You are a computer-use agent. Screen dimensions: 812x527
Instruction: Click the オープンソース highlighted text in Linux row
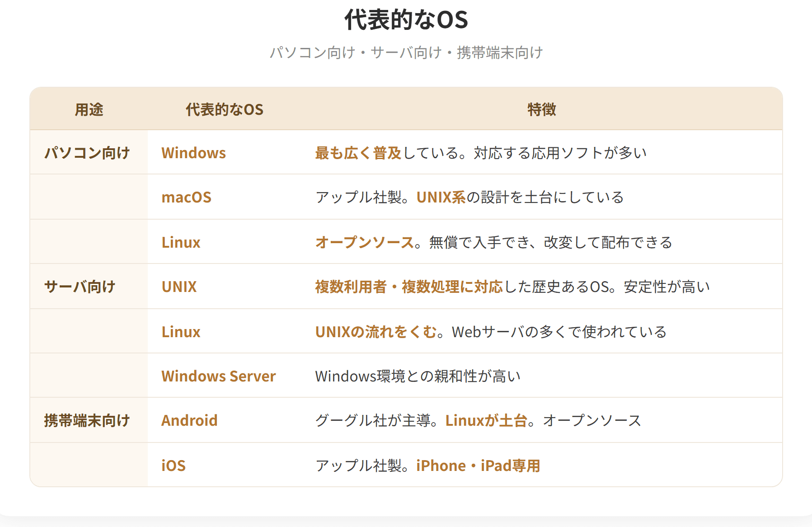click(364, 242)
